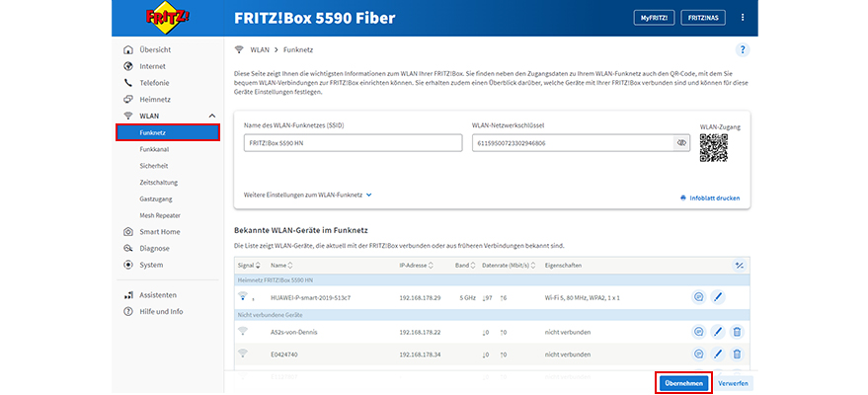
Task: Expand Weitere Einstellungen zum WLAN-Funknetz
Action: 307,195
